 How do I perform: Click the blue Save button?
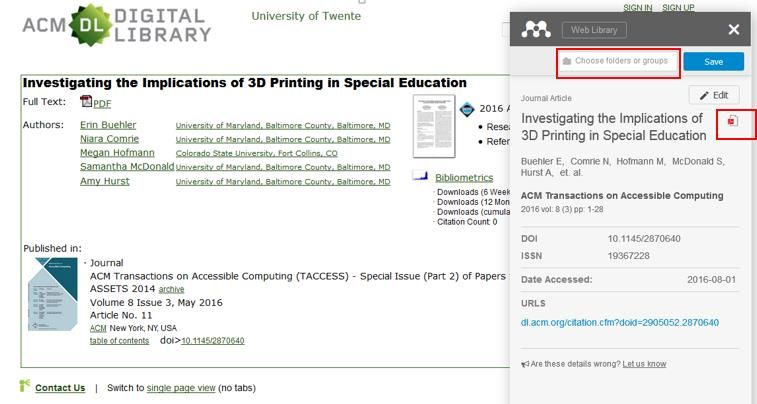714,62
